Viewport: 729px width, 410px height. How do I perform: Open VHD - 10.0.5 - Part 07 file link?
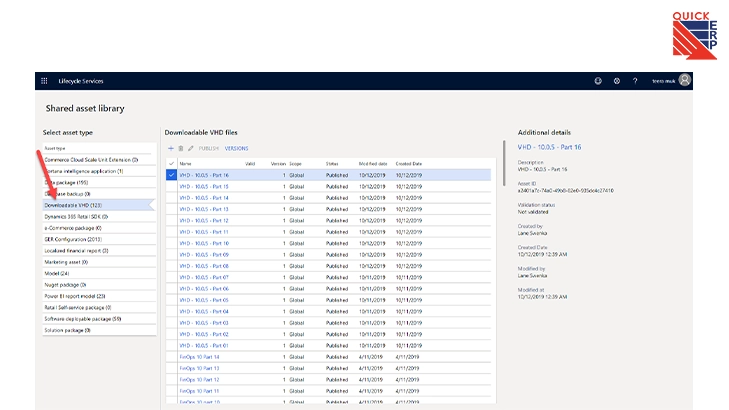204,278
